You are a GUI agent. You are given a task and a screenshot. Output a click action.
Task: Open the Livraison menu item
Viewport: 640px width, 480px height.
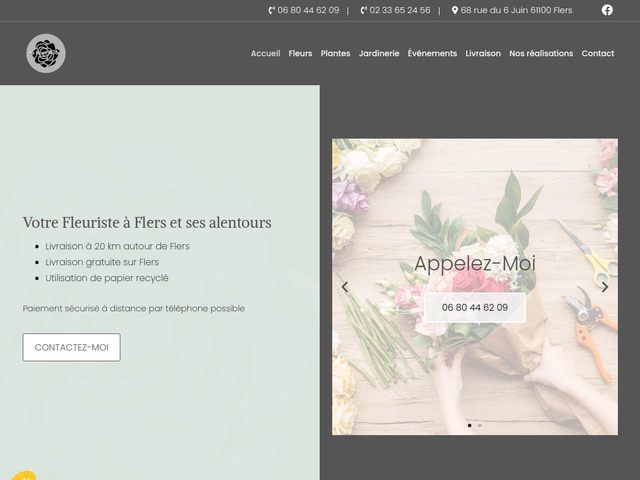[x=483, y=53]
